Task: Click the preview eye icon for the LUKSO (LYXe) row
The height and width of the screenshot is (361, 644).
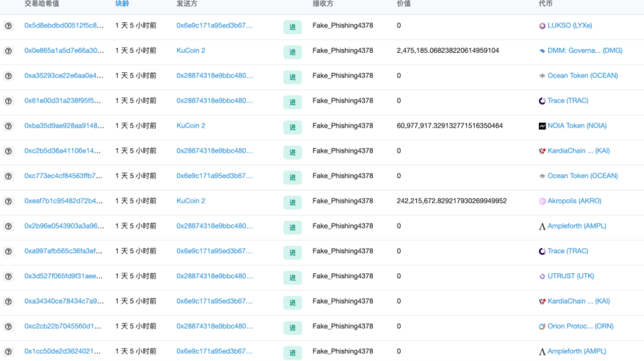Action: tap(8, 26)
